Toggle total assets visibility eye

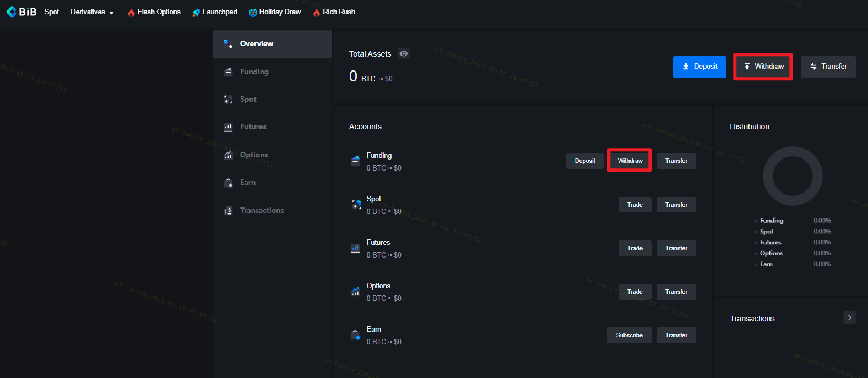click(404, 53)
